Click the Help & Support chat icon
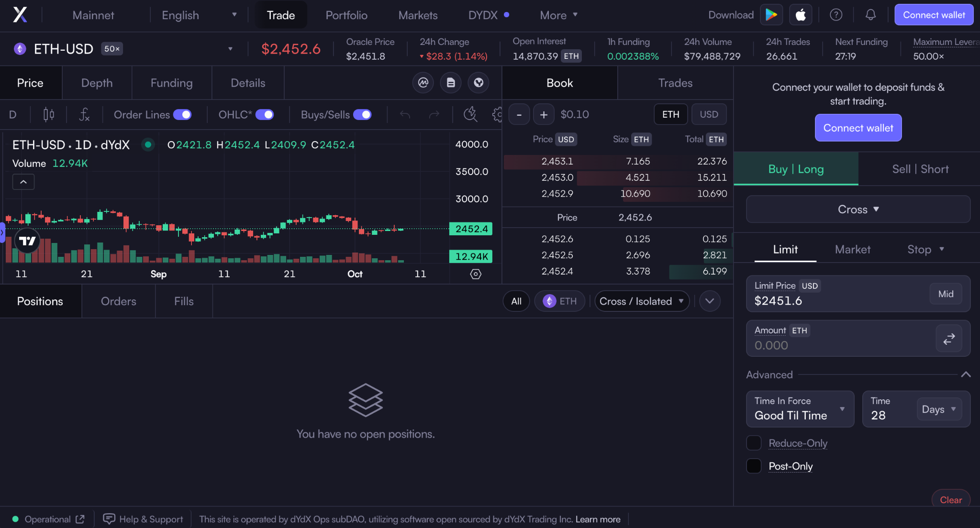The height and width of the screenshot is (528, 980). (109, 519)
